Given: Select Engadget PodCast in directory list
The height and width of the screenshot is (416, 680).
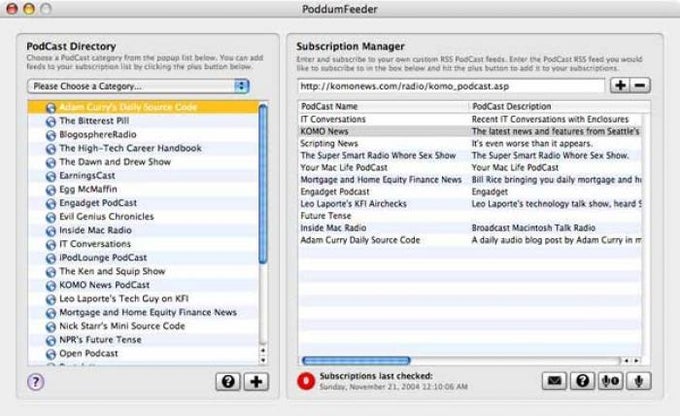Looking at the screenshot, I should pos(144,203).
